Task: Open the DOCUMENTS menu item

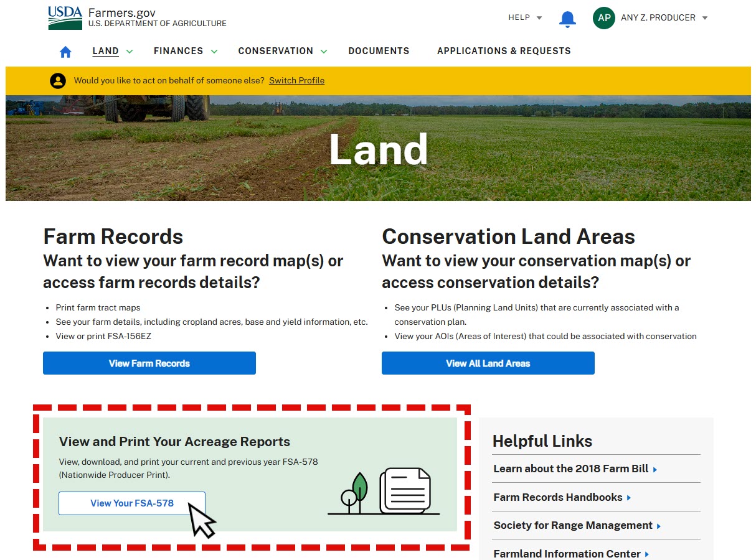Action: (379, 51)
